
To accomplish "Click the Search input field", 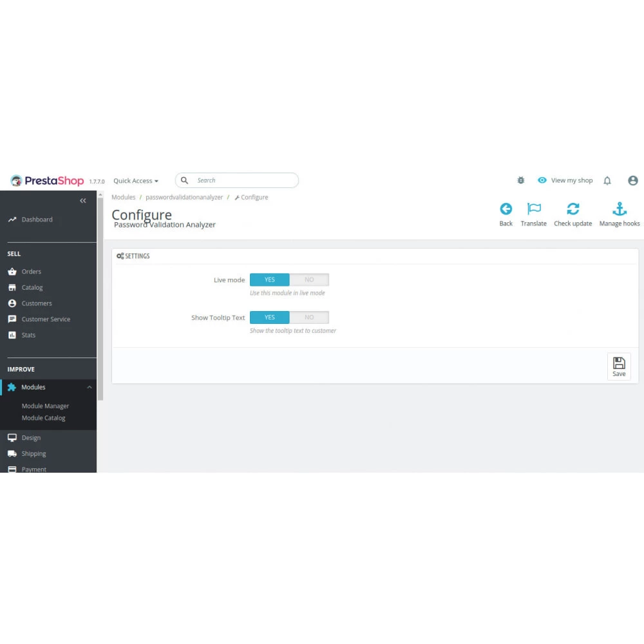I will point(236,180).
